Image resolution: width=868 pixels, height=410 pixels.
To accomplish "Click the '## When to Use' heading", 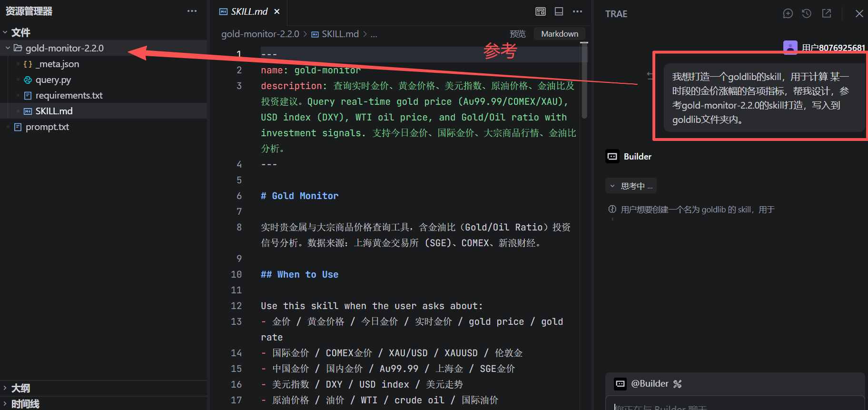I will 299,274.
